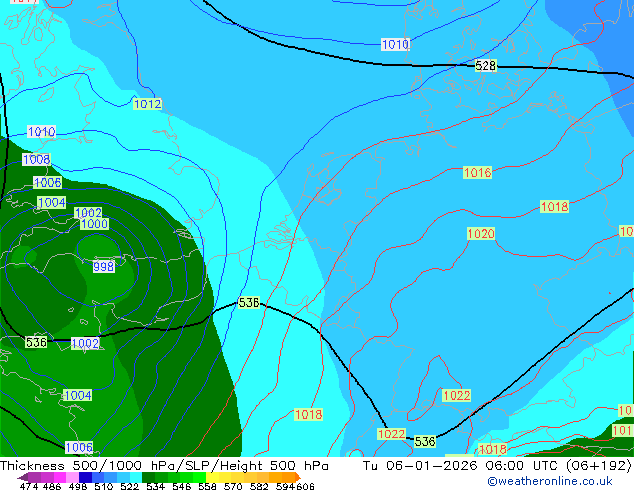634x490 pixels.
Task: Click the 1004 label below the 1006 label
Action: (x=51, y=202)
